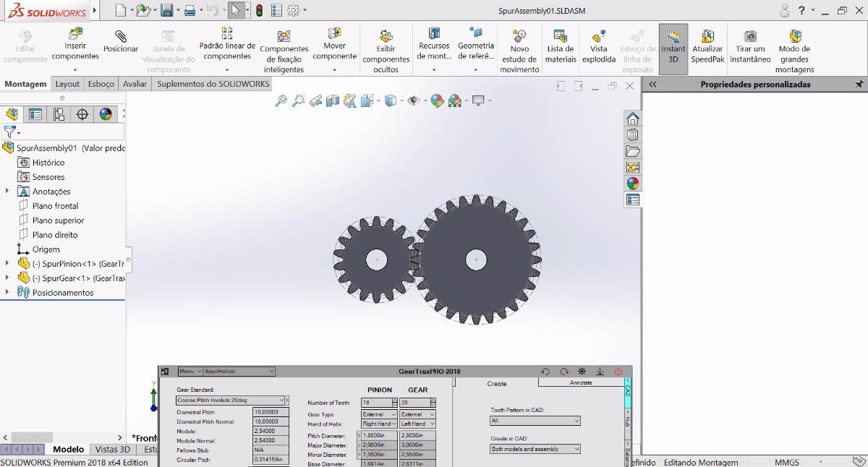Click the pinion Number of Teeth field

click(375, 403)
